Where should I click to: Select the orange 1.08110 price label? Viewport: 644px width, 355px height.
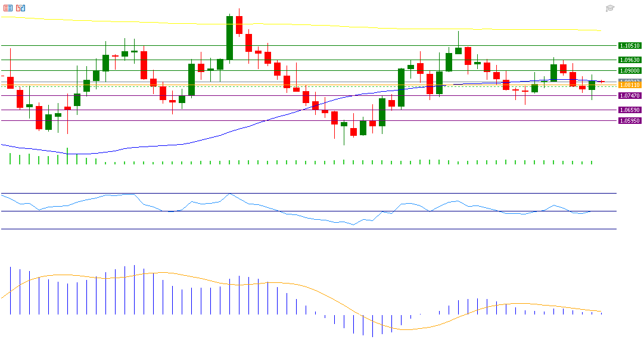click(629, 86)
